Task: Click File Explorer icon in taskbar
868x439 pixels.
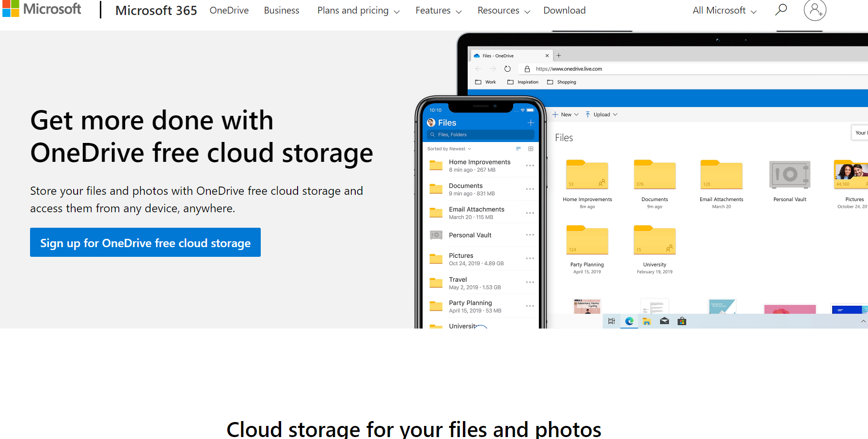Action: (647, 321)
